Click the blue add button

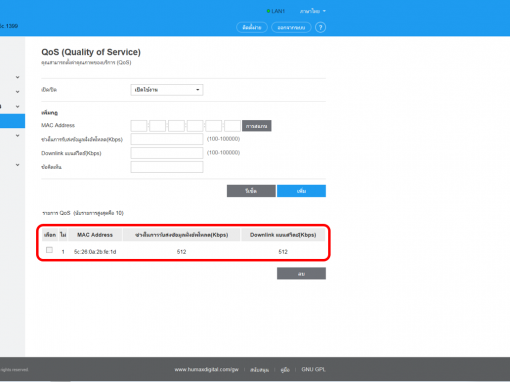tap(301, 191)
